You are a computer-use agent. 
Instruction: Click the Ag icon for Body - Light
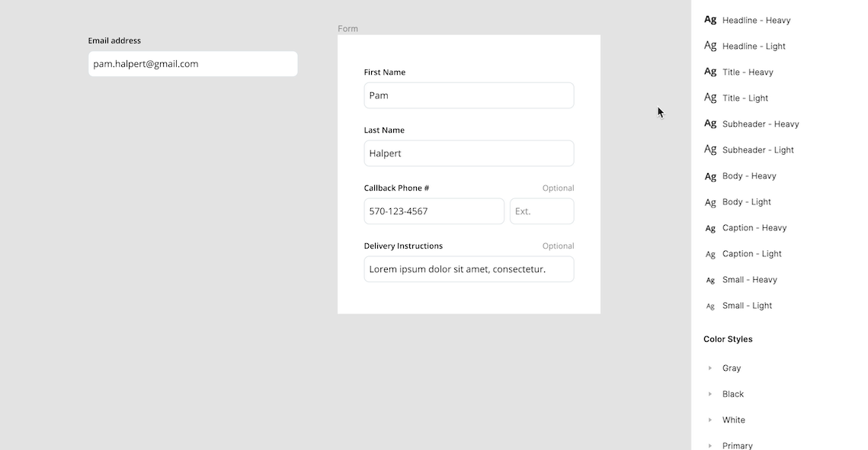[x=710, y=202]
